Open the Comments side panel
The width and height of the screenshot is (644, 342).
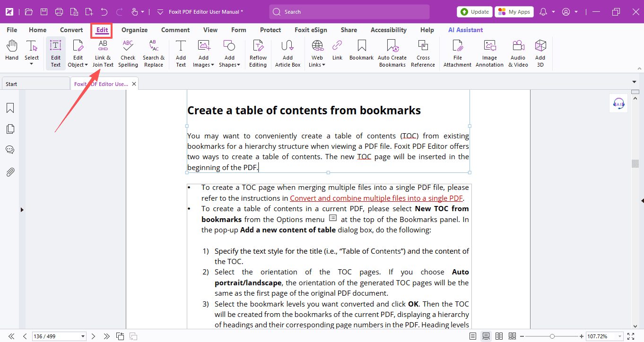tap(10, 150)
